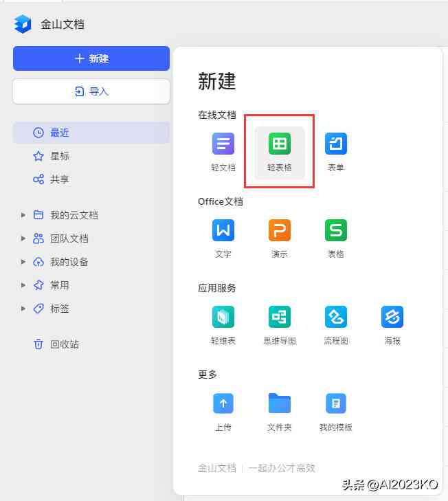Select the 团队文档 label
The height and width of the screenshot is (501, 448).
pos(69,238)
